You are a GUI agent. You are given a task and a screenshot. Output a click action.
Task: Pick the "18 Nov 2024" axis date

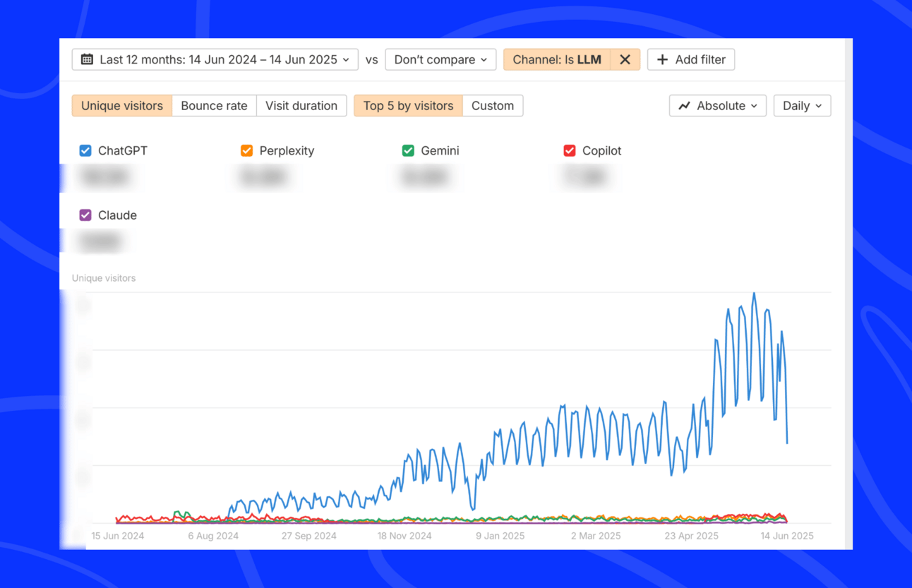404,536
